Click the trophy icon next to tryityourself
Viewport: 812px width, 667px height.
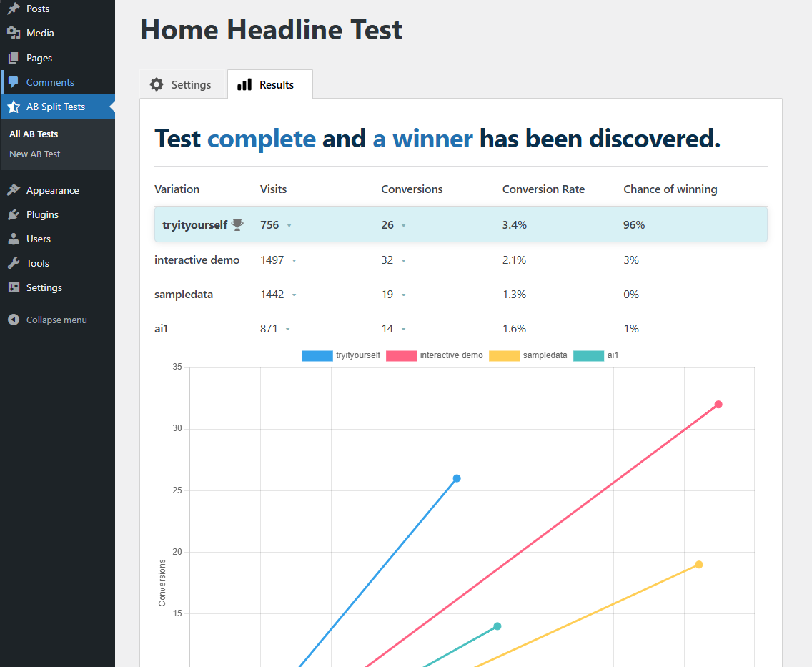coord(237,224)
